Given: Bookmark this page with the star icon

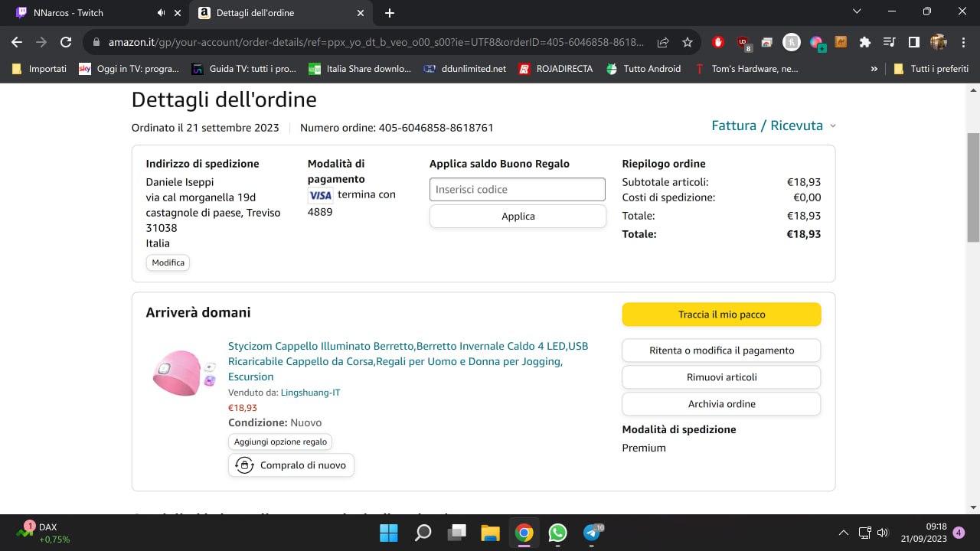Looking at the screenshot, I should 688,42.
